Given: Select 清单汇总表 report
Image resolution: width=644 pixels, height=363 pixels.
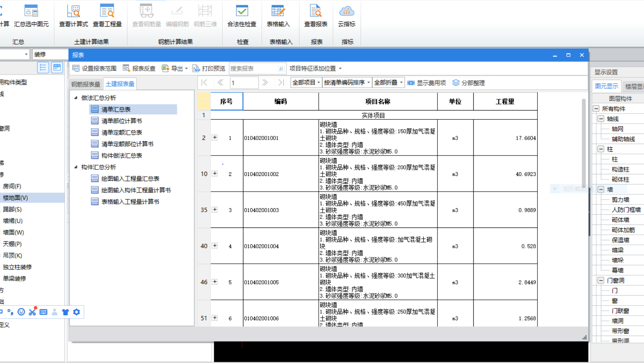Looking at the screenshot, I should tap(133, 109).
